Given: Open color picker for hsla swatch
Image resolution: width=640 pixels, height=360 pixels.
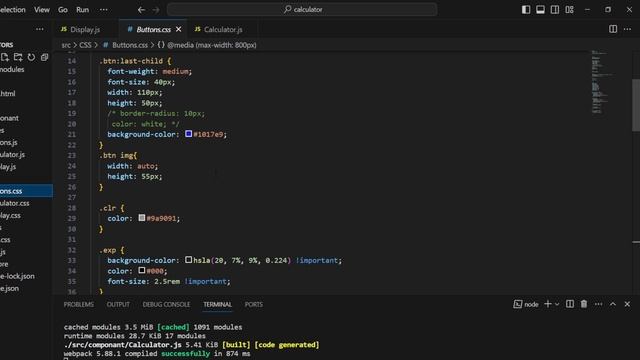Looking at the screenshot, I should click(188, 260).
